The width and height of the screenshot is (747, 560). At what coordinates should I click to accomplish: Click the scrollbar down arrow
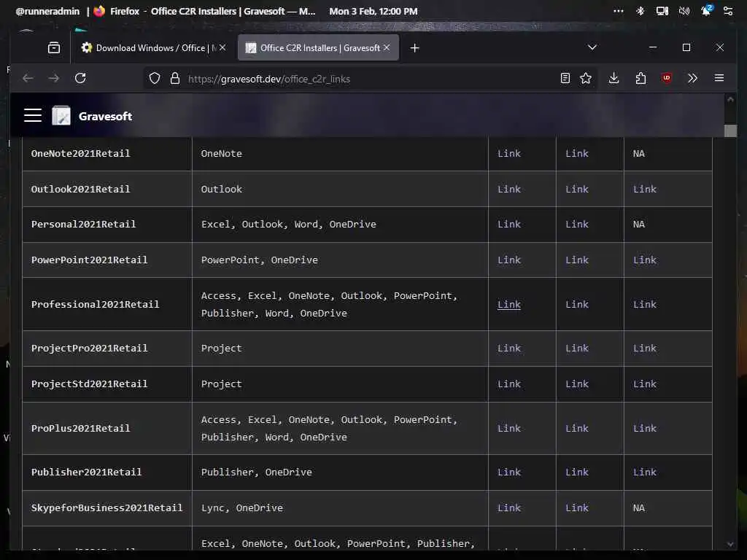coord(730,544)
